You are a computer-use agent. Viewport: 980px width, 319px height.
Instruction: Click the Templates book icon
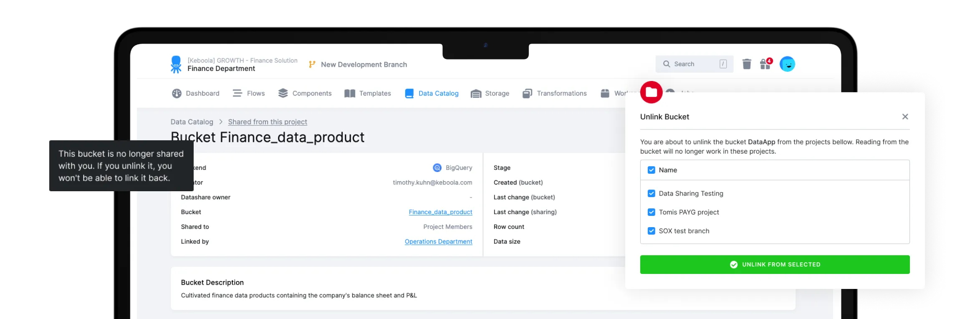[349, 93]
